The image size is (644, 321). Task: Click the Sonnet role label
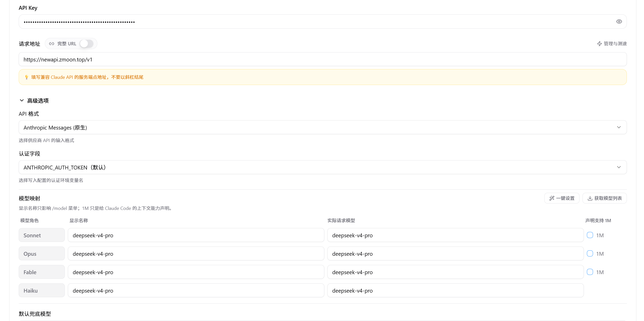41,235
